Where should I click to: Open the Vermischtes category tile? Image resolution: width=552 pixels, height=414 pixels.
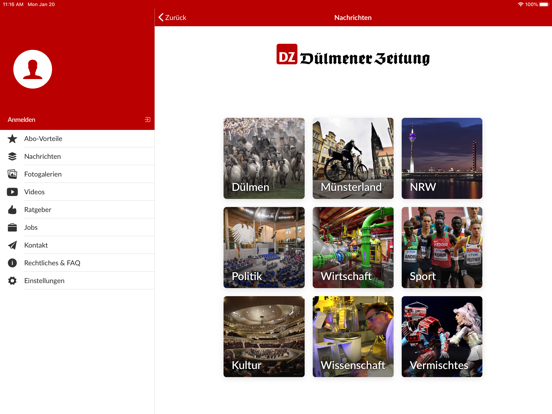point(442,337)
